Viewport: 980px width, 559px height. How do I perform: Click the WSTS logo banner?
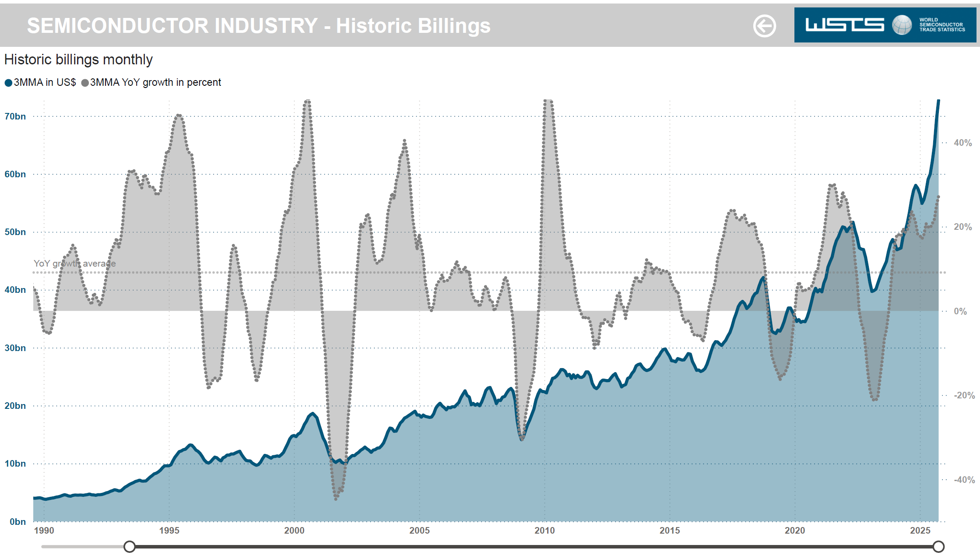(845, 25)
